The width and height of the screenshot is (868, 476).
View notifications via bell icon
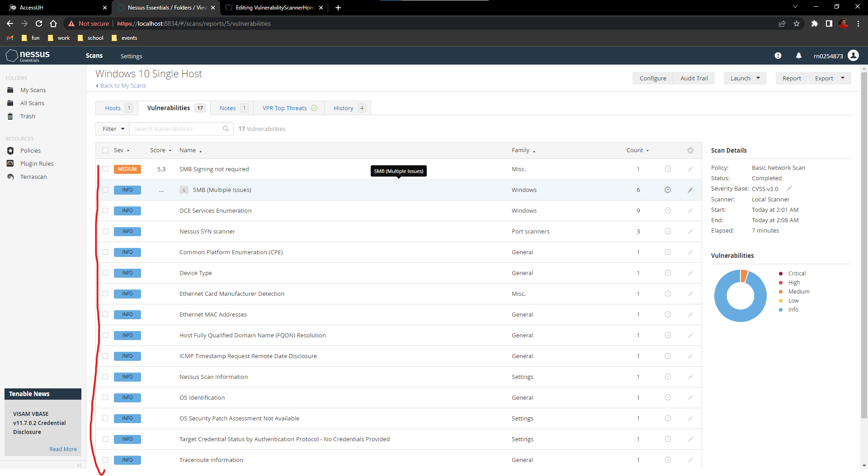click(x=799, y=55)
